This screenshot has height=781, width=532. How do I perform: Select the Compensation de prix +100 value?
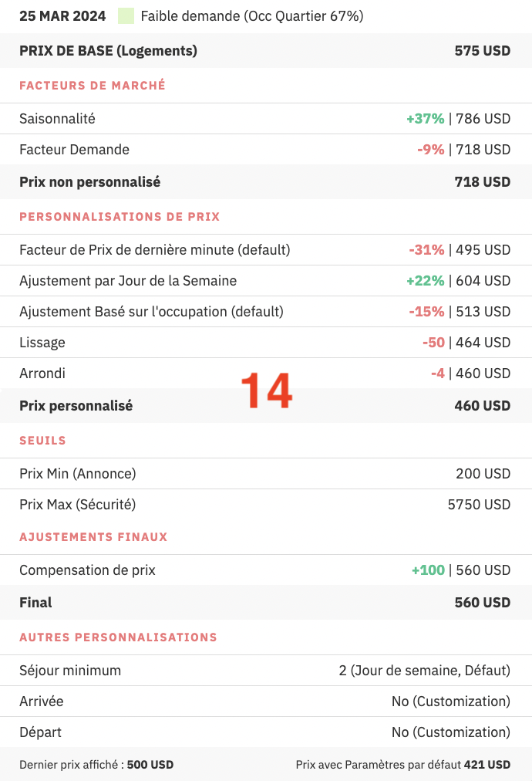coord(428,570)
